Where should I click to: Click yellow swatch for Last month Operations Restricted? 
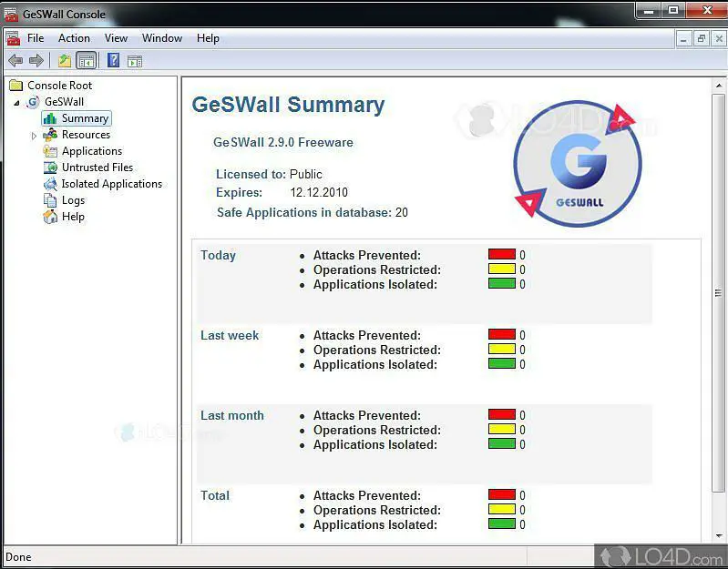[x=502, y=429]
